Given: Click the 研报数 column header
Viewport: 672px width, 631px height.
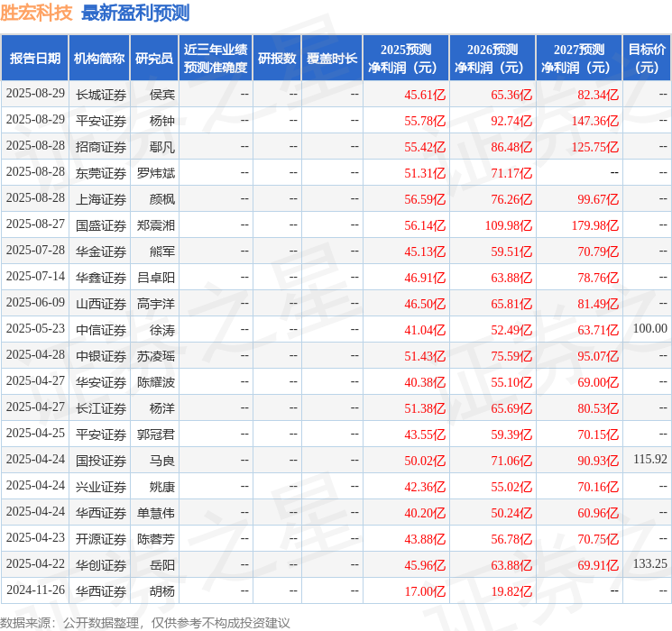Looking at the screenshot, I should click(x=277, y=59).
